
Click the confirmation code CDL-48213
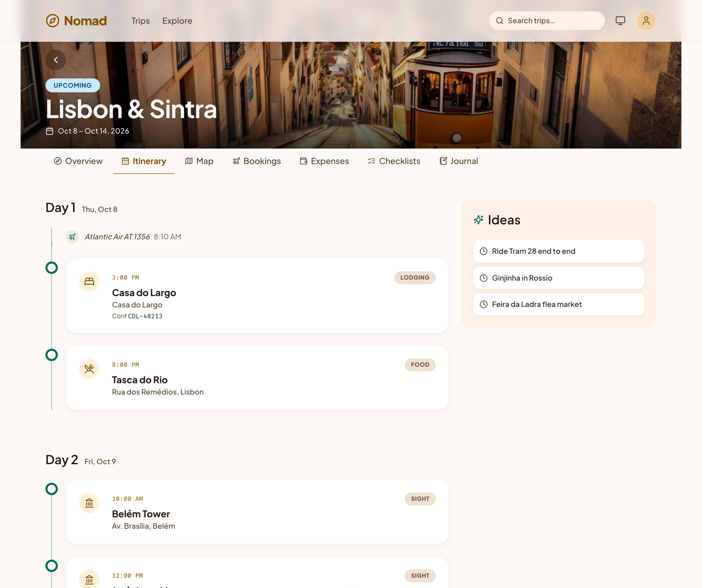click(x=145, y=316)
